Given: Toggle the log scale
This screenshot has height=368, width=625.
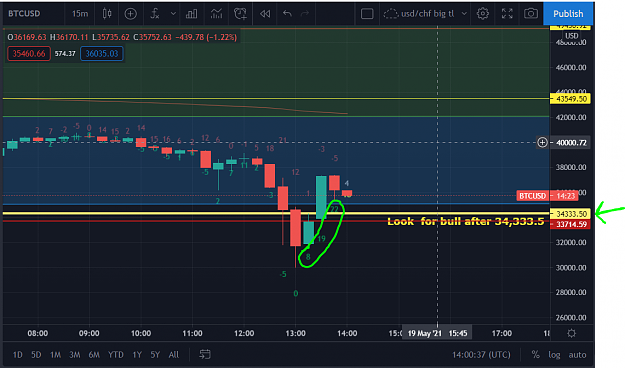Looking at the screenshot, I should point(554,355).
